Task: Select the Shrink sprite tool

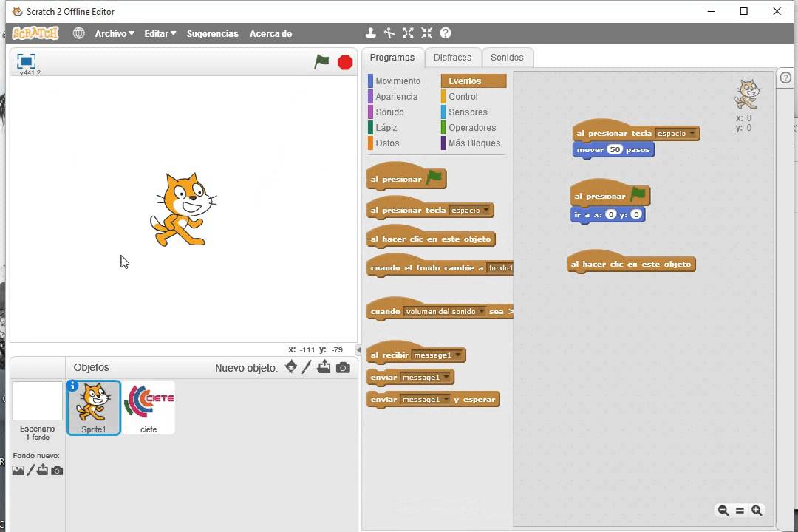Action: [x=426, y=33]
